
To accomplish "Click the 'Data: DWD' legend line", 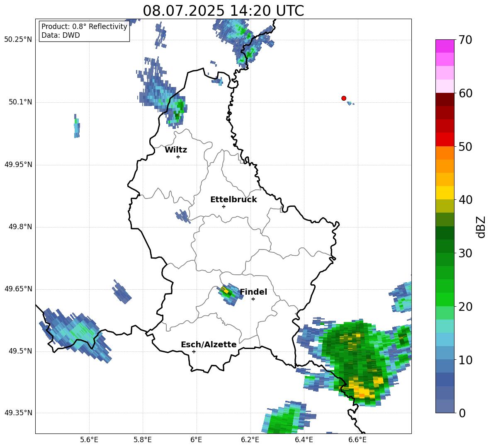I will pos(61,35).
